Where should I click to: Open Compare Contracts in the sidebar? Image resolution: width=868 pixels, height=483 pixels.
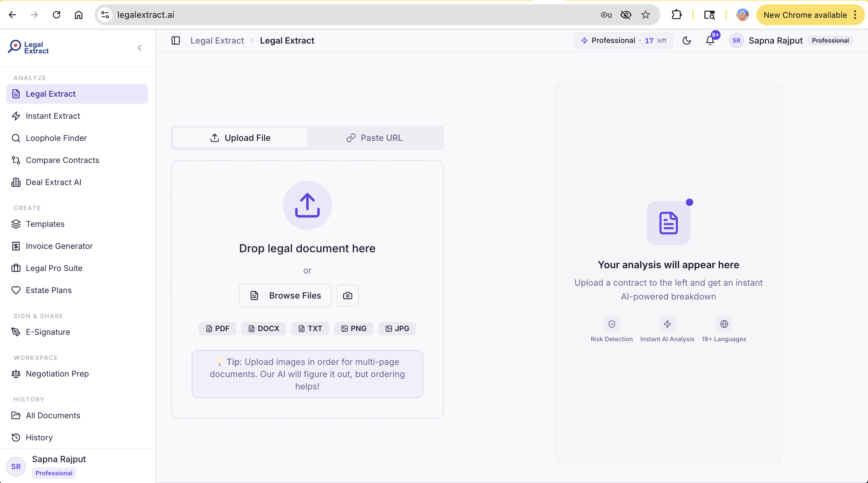coord(77,160)
